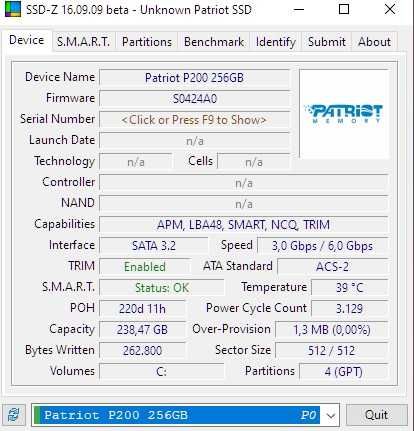Click Partitions value 4 (GPT)
This screenshot has width=414, height=431.
tap(344, 372)
